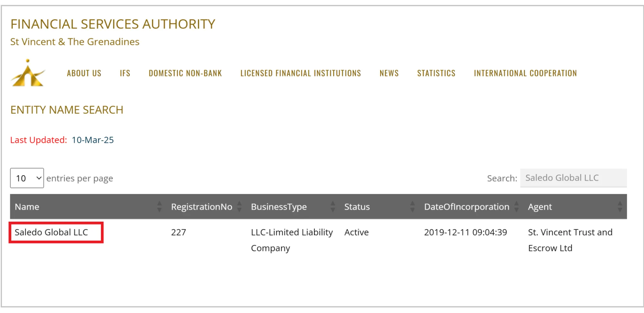644x313 pixels.
Task: Open the Statistics menu
Action: pos(436,73)
